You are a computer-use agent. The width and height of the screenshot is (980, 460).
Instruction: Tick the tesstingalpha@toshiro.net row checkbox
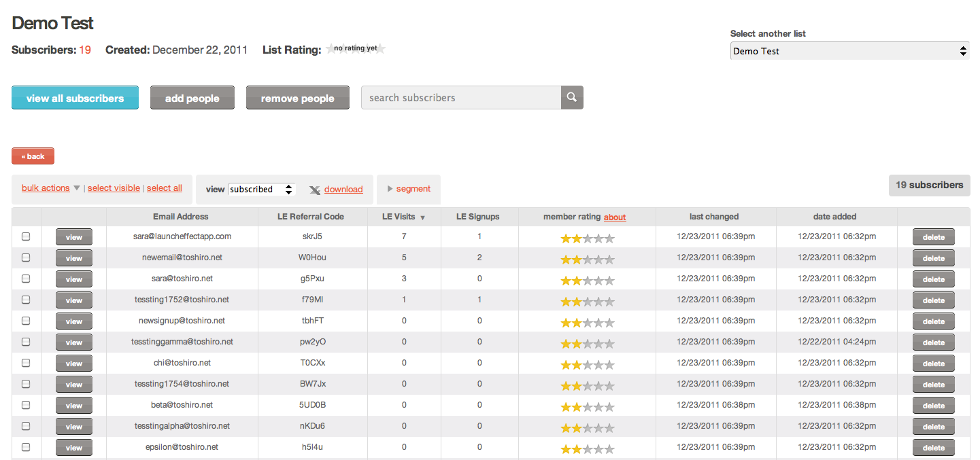26,426
